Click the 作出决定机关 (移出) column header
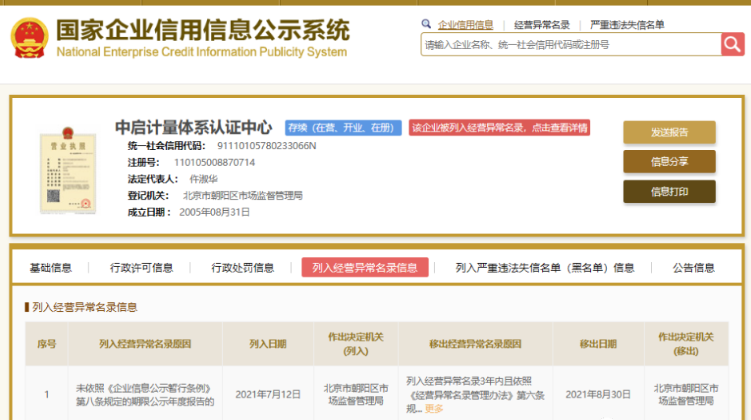Image resolution: width=751 pixels, height=420 pixels. pos(686,344)
